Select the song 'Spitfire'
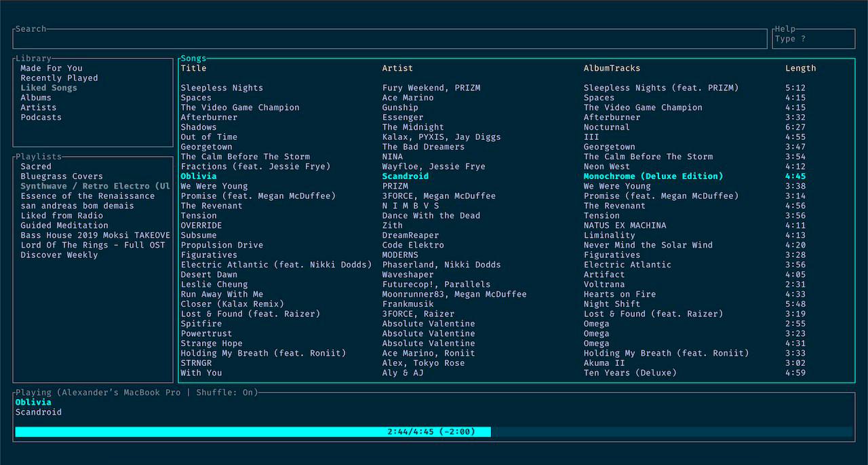The image size is (868, 465). pyautogui.click(x=201, y=324)
